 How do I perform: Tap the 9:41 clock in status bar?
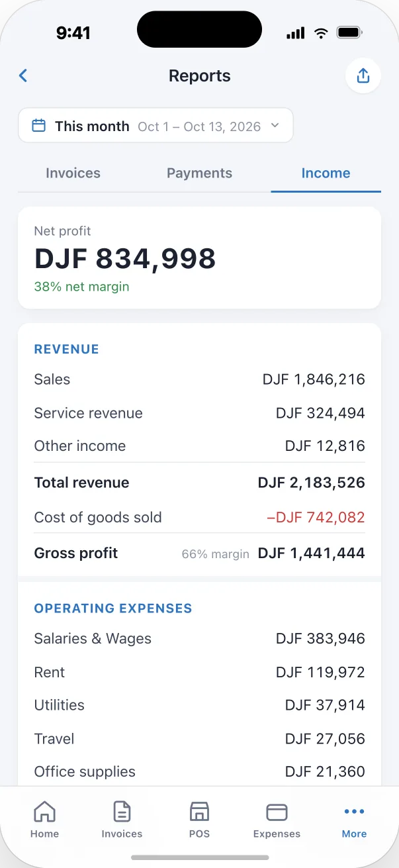73,33
